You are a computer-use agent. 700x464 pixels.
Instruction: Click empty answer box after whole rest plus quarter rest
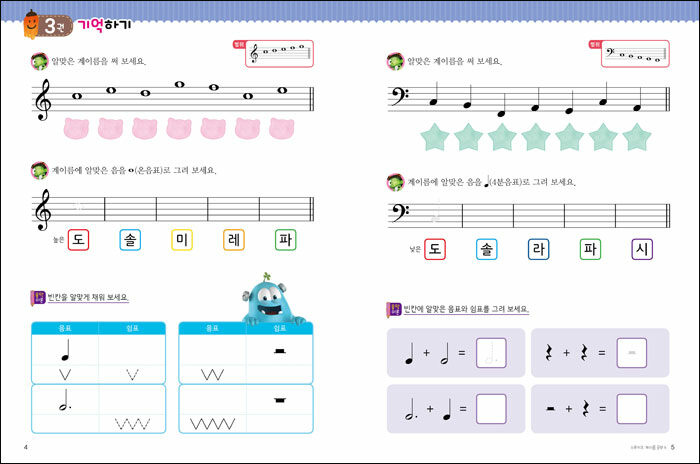631,409
